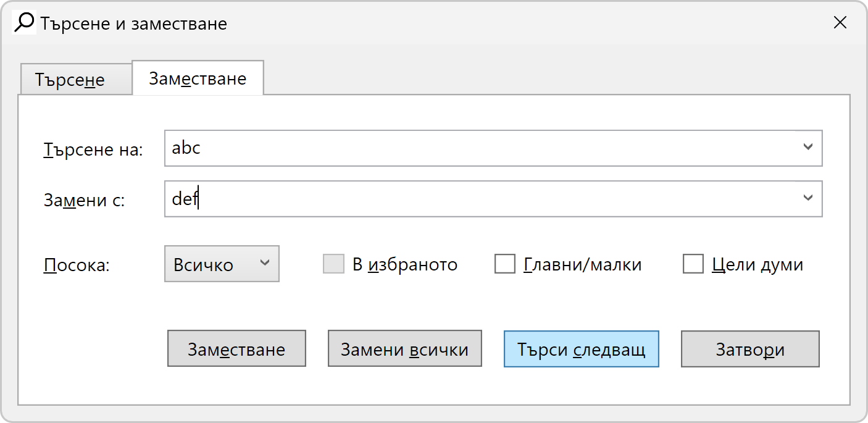Click the magnifier icon in title bar
The width and height of the screenshot is (868, 423).
tap(24, 23)
